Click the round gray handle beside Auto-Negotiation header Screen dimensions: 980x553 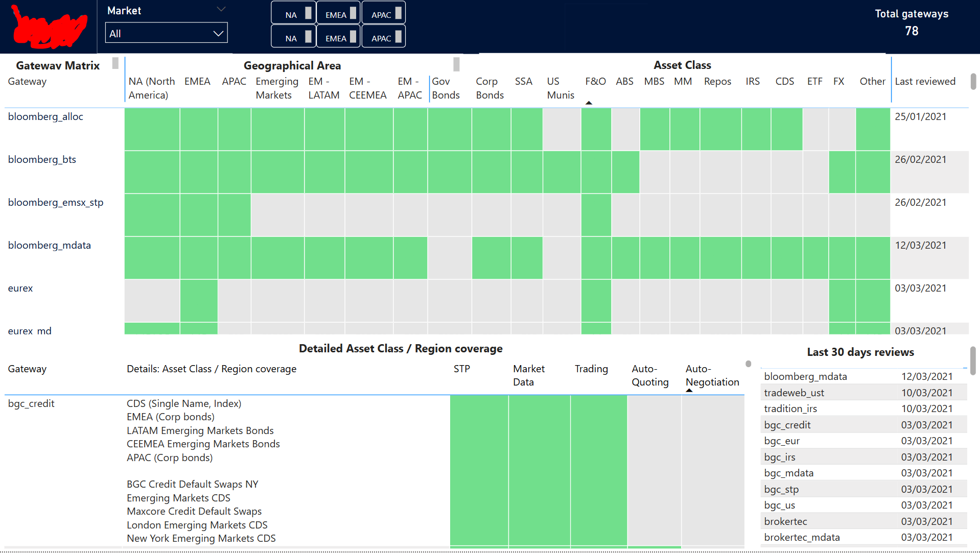748,364
